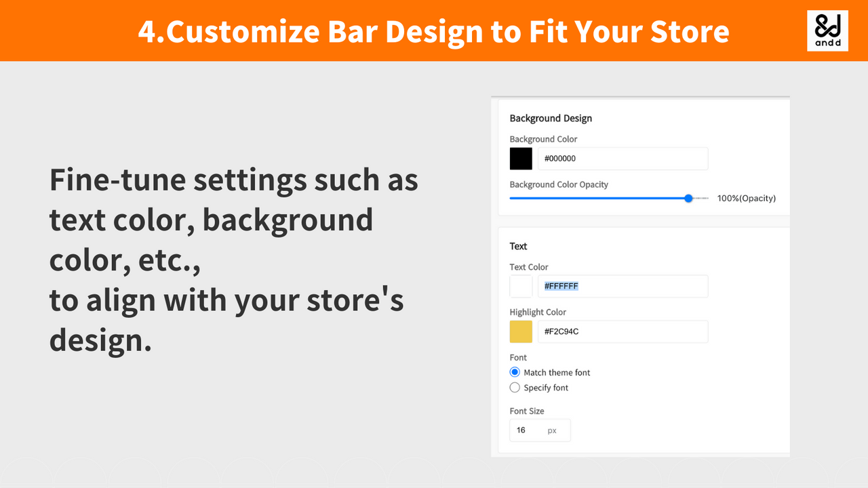868x488 pixels.
Task: Click the Background Color Opacity slider handle
Action: 688,198
